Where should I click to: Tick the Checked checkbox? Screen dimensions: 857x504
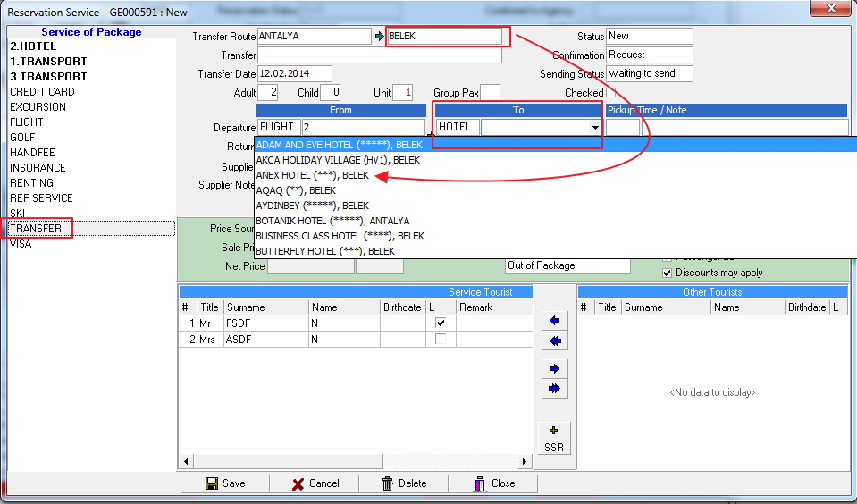tap(611, 92)
